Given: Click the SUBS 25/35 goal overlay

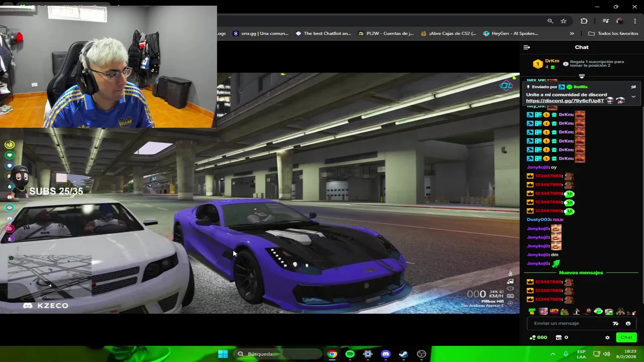Looking at the screenshot, I should (56, 191).
